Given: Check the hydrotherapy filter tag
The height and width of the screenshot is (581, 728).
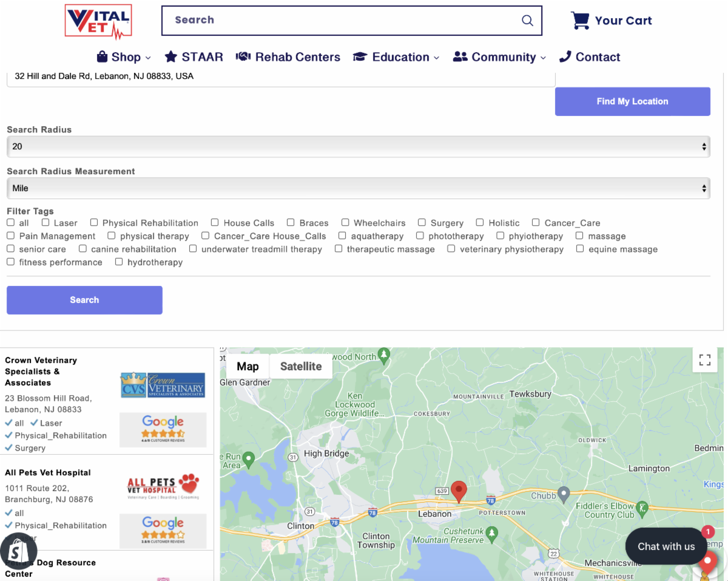Looking at the screenshot, I should (119, 262).
